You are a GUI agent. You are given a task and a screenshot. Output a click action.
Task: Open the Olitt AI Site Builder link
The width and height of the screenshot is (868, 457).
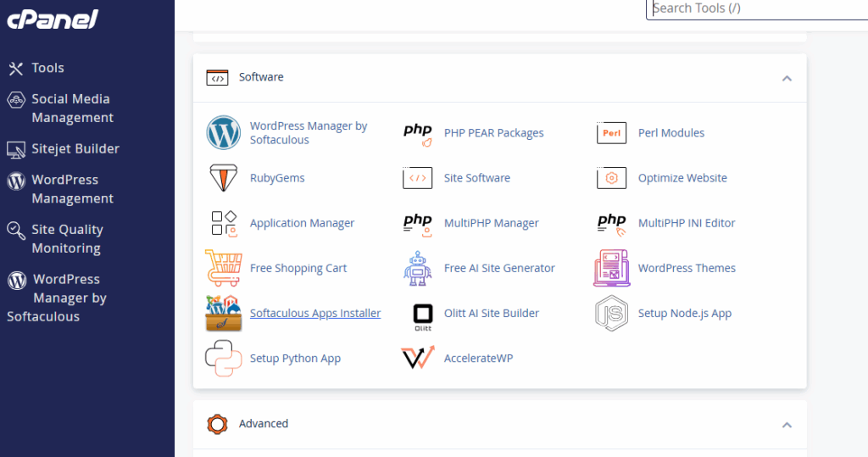[492, 314]
